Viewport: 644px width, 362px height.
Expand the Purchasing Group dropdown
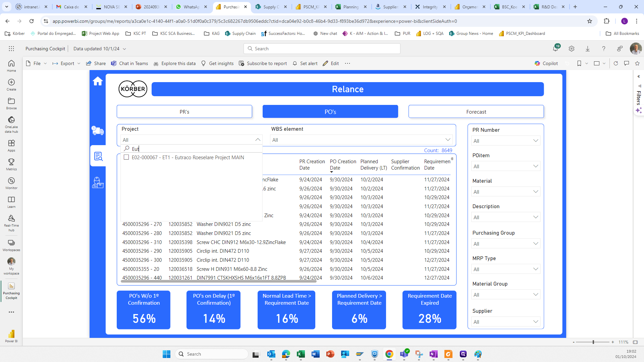(x=536, y=244)
